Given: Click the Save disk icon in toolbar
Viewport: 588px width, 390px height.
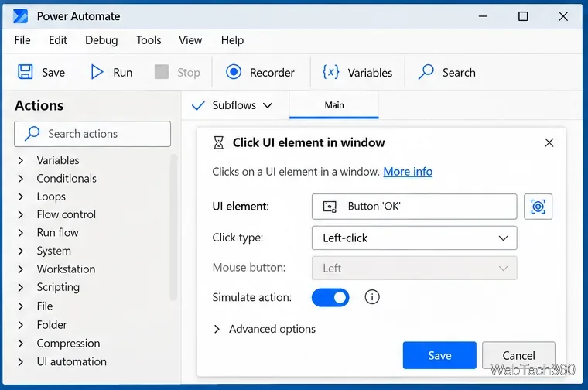Looking at the screenshot, I should point(25,72).
